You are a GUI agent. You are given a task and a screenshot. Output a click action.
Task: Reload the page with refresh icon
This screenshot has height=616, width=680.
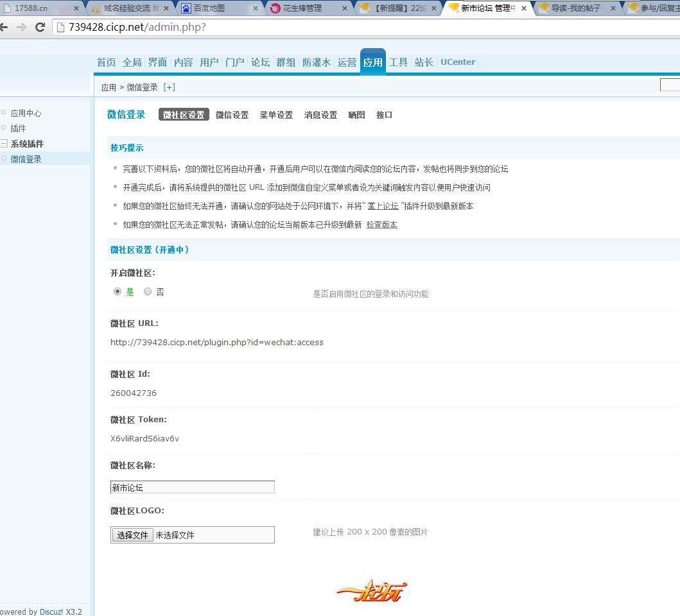(x=40, y=28)
